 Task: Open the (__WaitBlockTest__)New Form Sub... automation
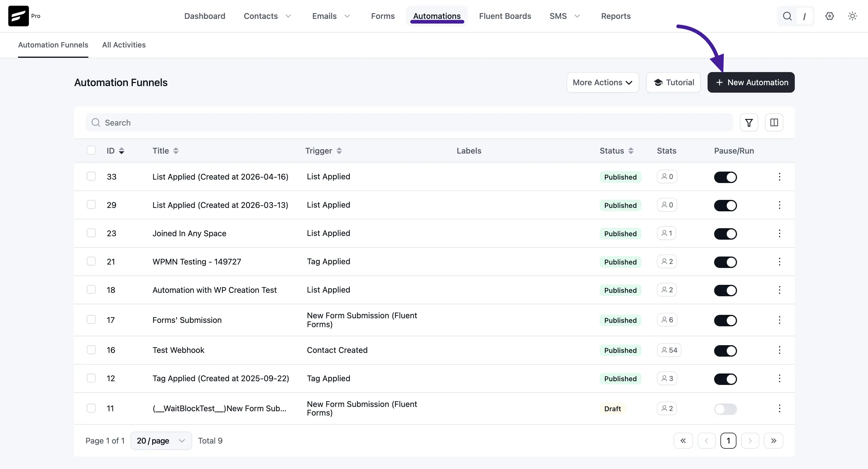coord(219,408)
